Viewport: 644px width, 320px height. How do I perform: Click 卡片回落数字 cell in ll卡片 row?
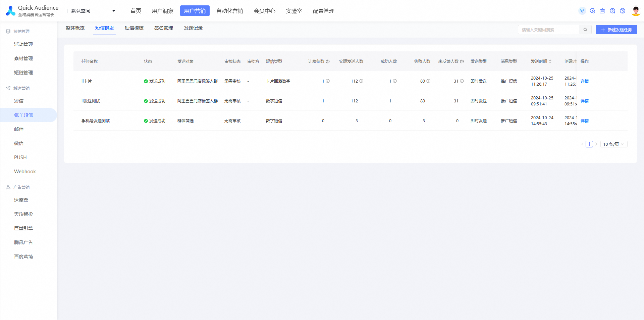click(278, 81)
